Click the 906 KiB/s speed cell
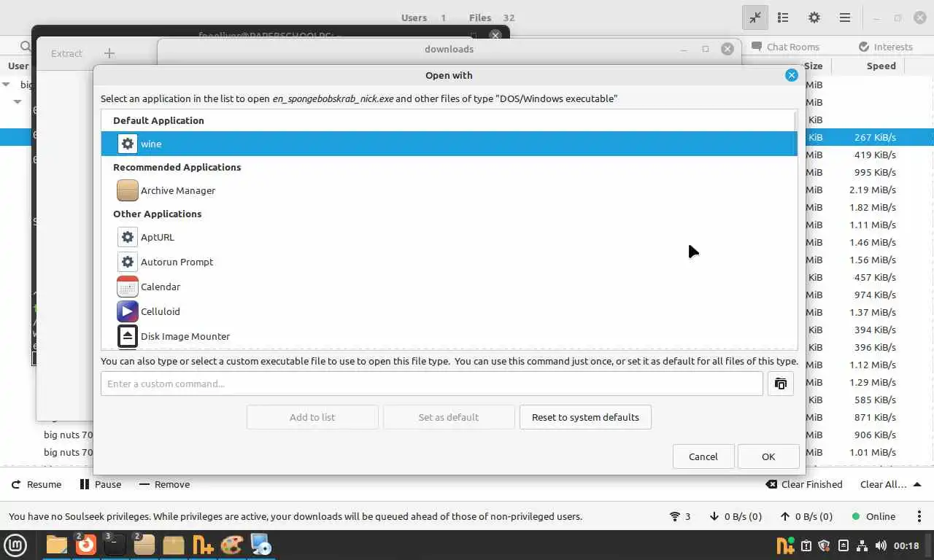This screenshot has height=560, width=934. (875, 435)
